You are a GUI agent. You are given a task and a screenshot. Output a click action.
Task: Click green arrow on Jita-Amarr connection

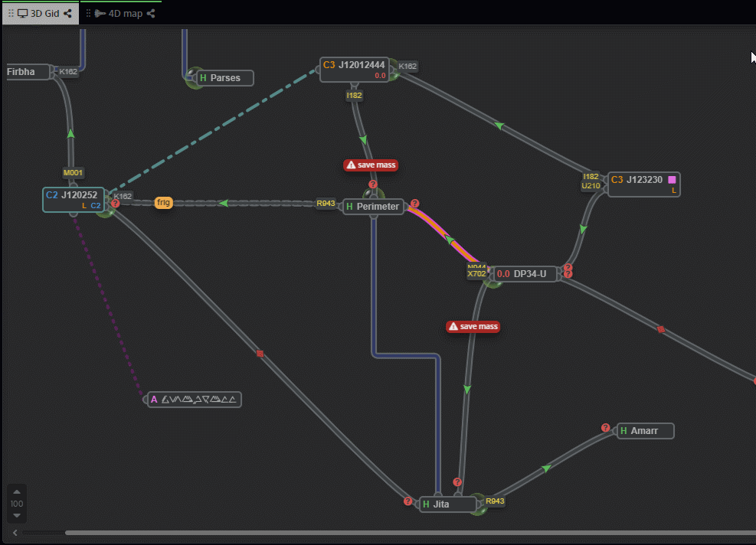546,468
